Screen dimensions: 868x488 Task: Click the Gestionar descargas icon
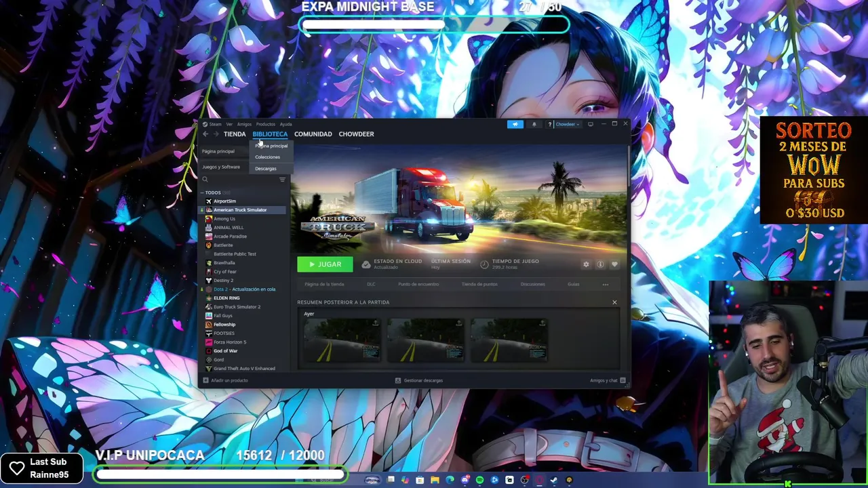pos(398,380)
